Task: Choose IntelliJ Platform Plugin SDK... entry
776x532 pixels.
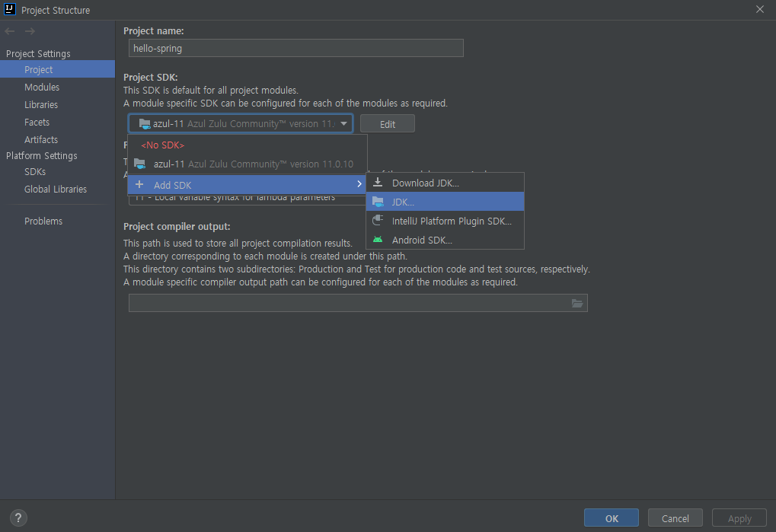Action: pos(445,221)
